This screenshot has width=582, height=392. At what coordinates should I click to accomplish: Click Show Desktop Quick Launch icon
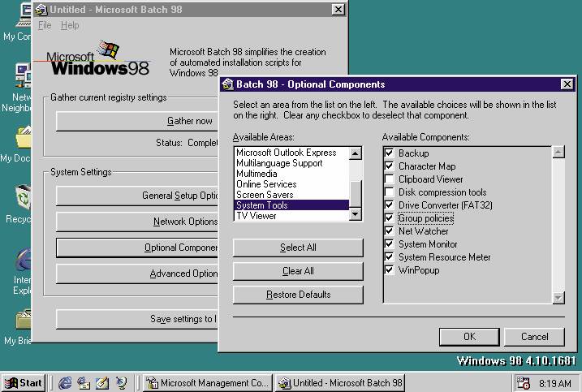click(x=102, y=383)
